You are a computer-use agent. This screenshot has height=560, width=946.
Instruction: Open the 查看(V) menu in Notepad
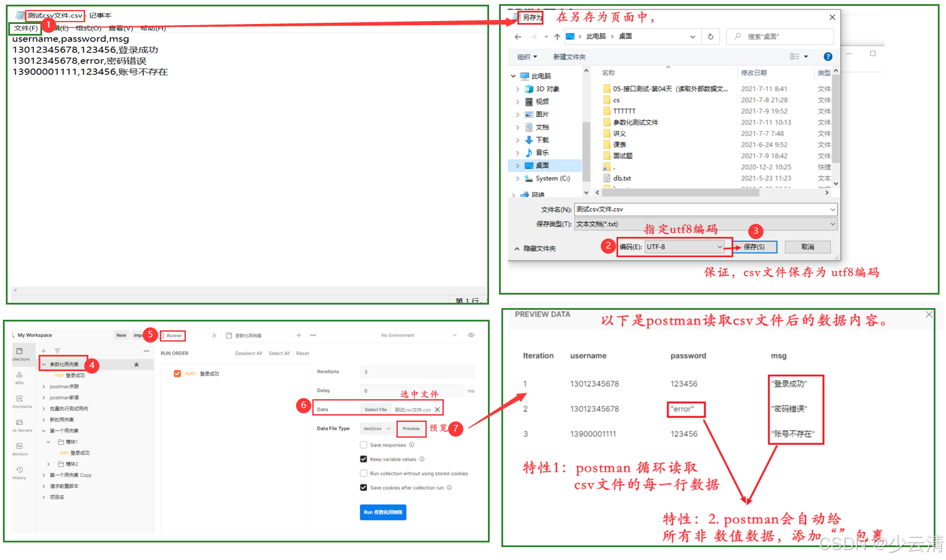pos(121,28)
